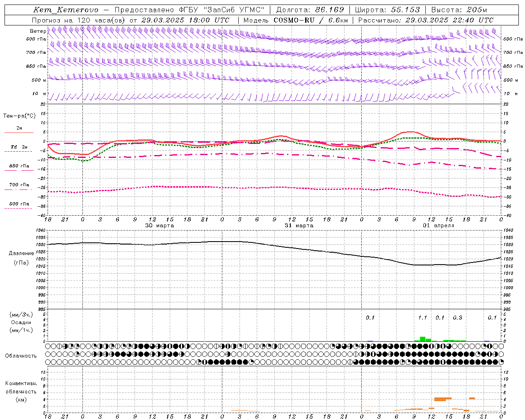Click the 'Тем-ра(°C)' temperature legend title
This screenshot has height=420, width=525.
pyautogui.click(x=19, y=116)
